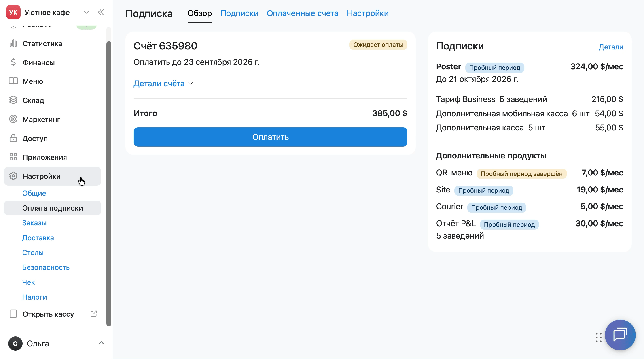Expand the Ольга user menu chevron
The image size is (644, 359).
[x=101, y=343]
